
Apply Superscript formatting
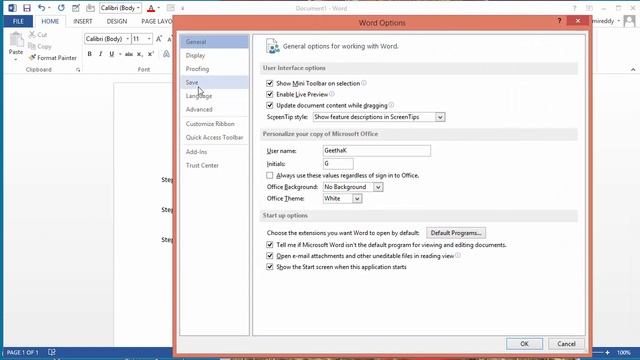pyautogui.click(x=151, y=54)
